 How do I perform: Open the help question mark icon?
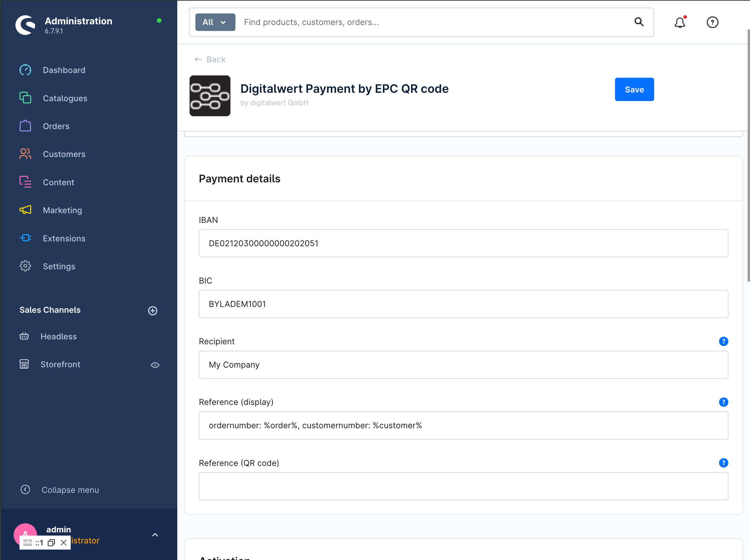click(712, 22)
